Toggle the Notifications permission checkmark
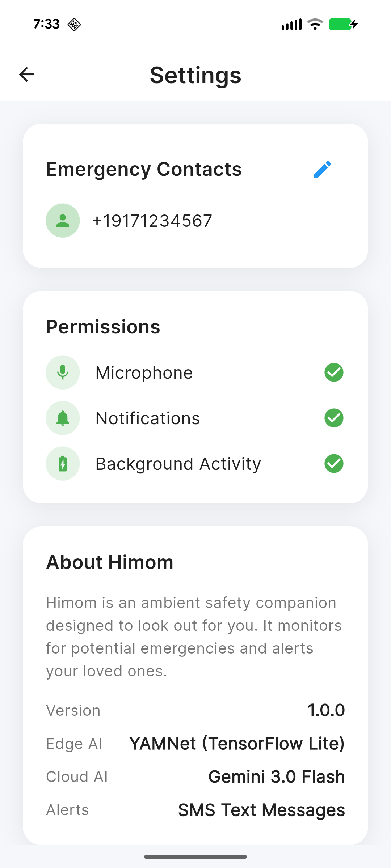The image size is (391, 868). [x=334, y=418]
